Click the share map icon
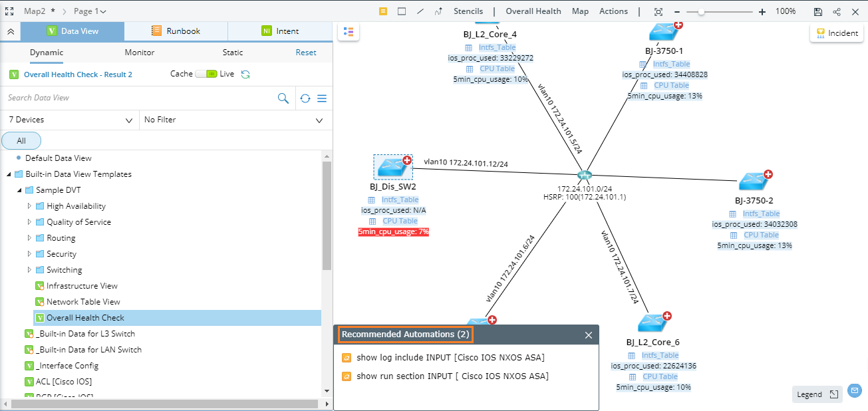Viewport: 868px width, 411px height. [x=837, y=11]
